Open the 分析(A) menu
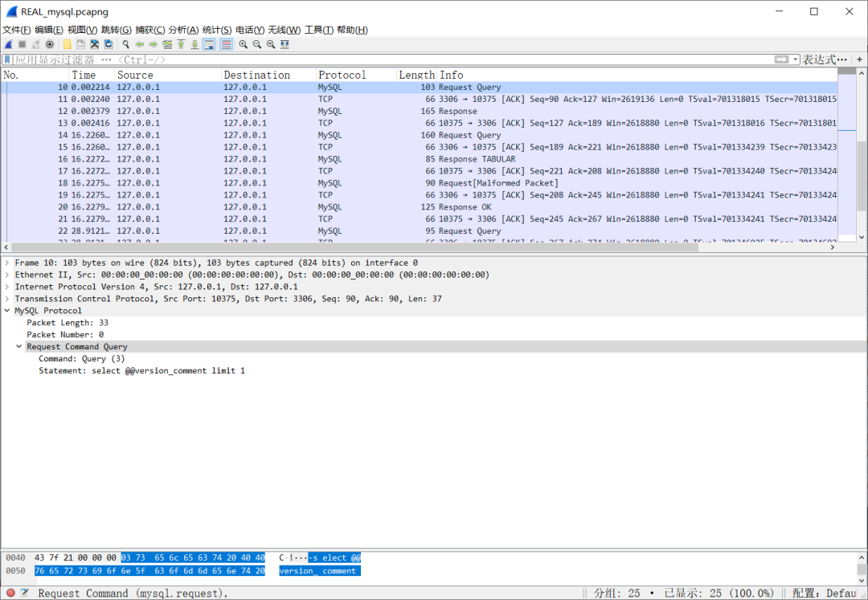Screen dimensions: 868x600 click(x=183, y=30)
